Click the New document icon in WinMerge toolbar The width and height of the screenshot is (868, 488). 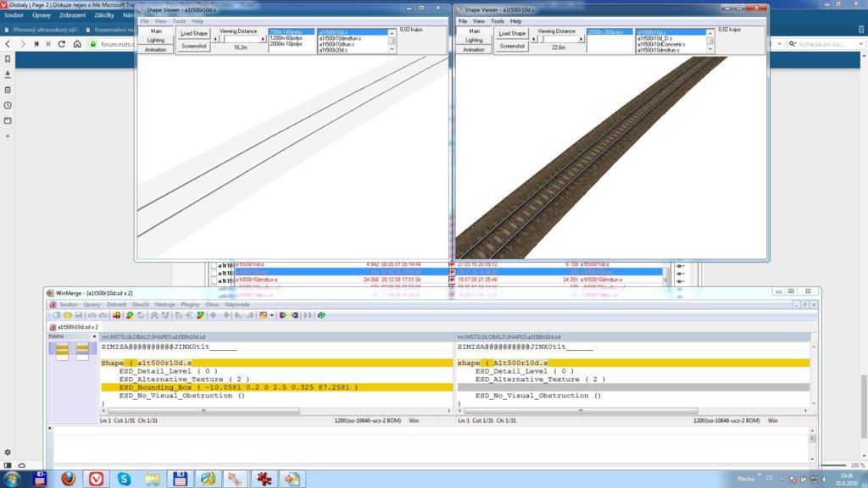pos(57,315)
